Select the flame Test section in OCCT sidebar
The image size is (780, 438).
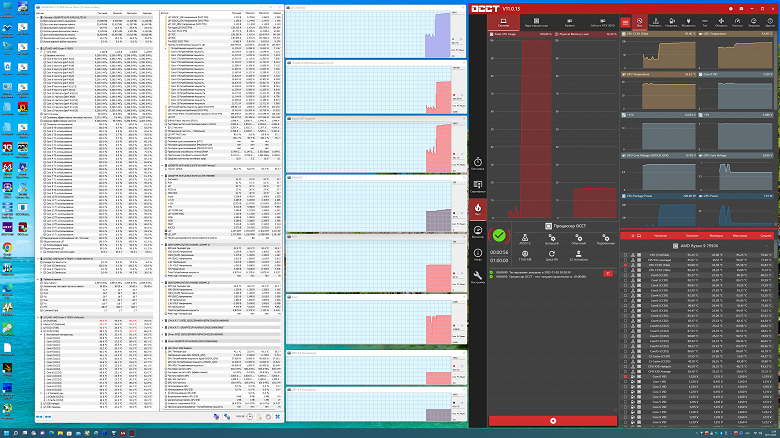coord(478,209)
